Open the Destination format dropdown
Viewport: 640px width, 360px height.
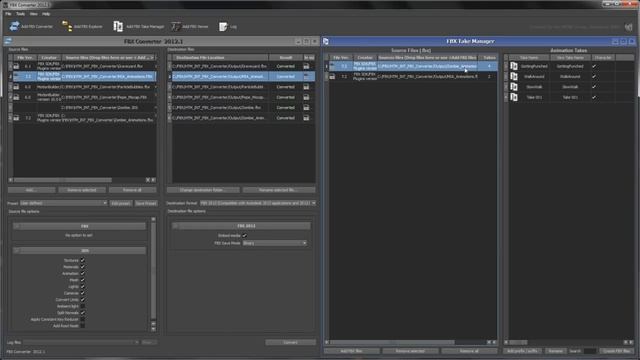258,203
